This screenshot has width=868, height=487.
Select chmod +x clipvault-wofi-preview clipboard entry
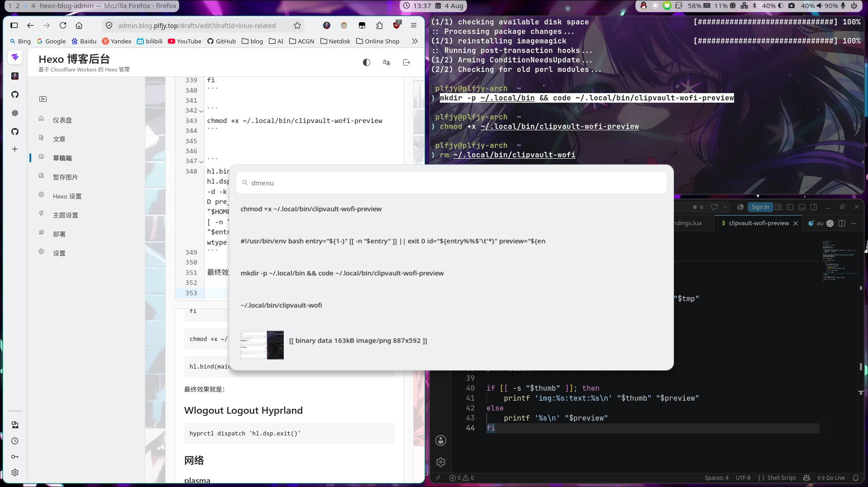pos(451,209)
